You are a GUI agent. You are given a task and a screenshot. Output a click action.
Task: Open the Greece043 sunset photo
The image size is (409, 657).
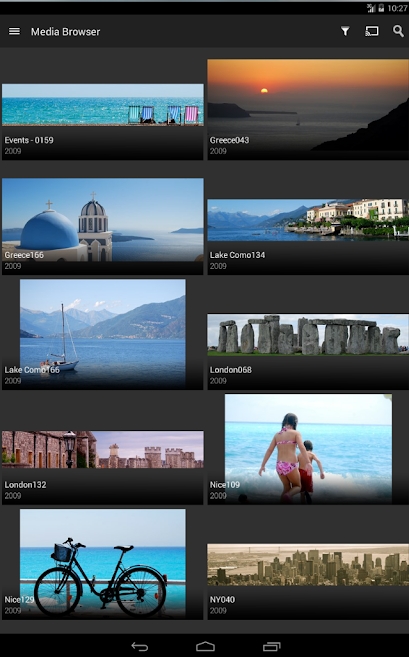308,109
